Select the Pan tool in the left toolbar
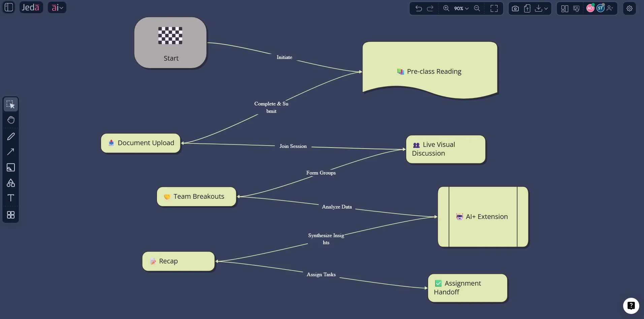Image resolution: width=644 pixels, height=319 pixels. pos(11,120)
